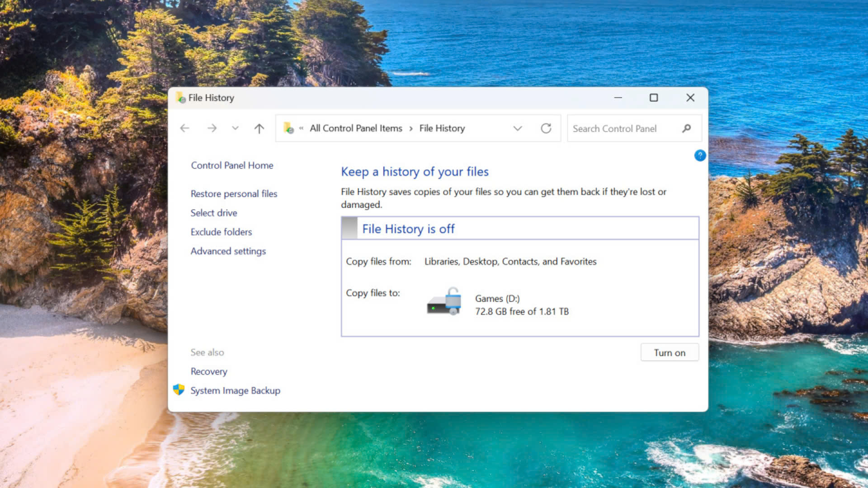Click the forward navigation arrow
This screenshot has width=868, height=488.
(x=212, y=128)
